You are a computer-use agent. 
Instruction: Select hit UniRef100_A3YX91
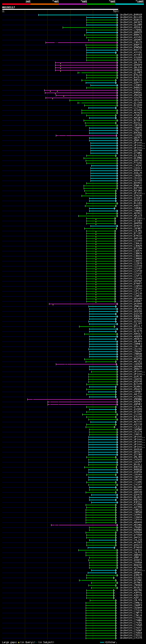click(131, 53)
